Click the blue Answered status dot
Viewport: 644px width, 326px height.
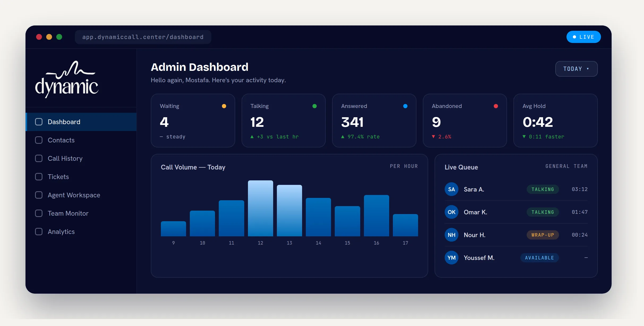[x=405, y=106]
